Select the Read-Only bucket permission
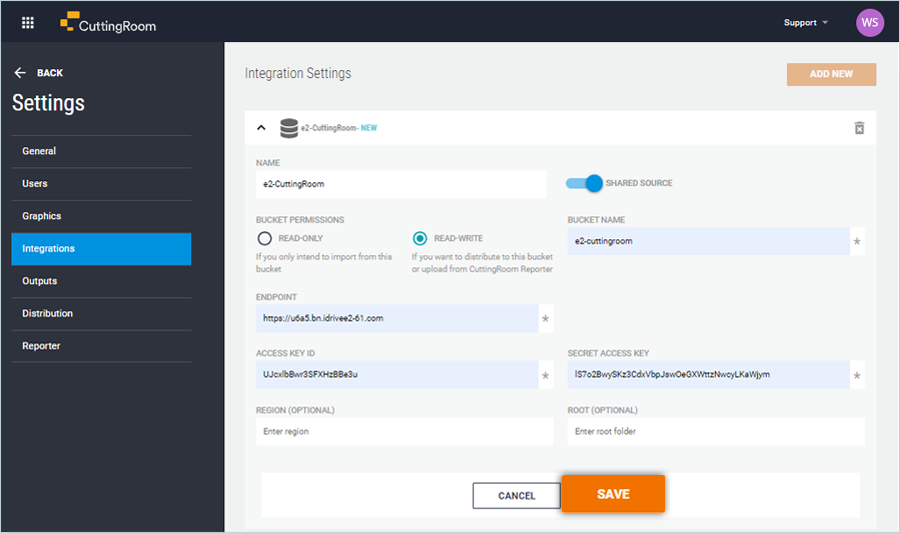Screen dimensions: 900x533 pos(265,238)
